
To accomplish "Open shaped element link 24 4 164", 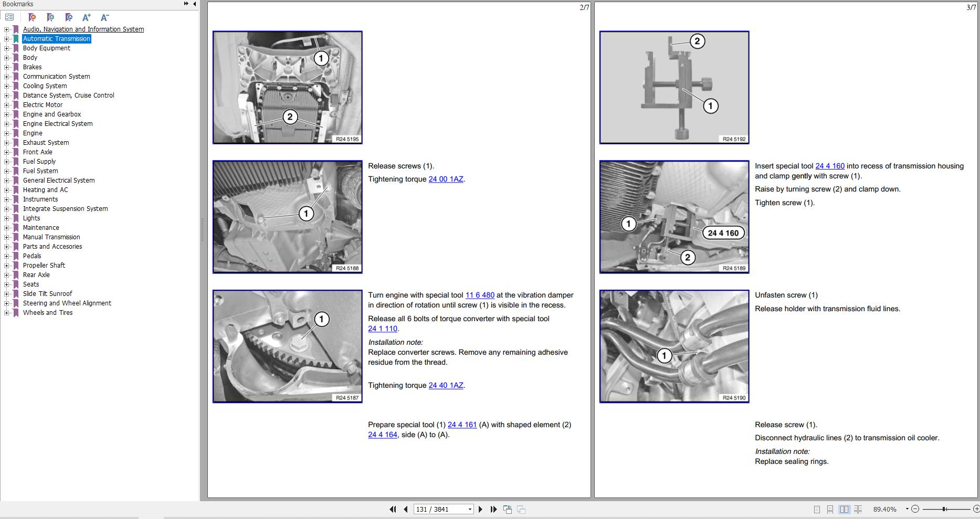I will coord(383,435).
